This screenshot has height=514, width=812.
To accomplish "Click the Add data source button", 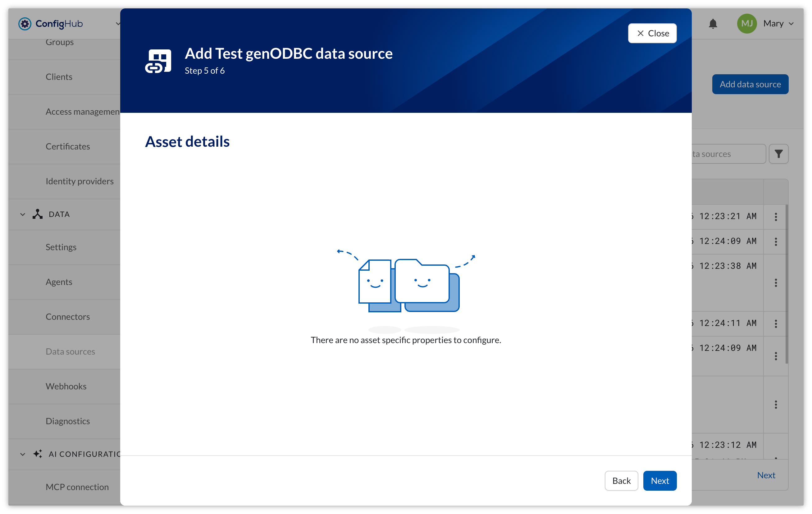I will click(x=750, y=84).
